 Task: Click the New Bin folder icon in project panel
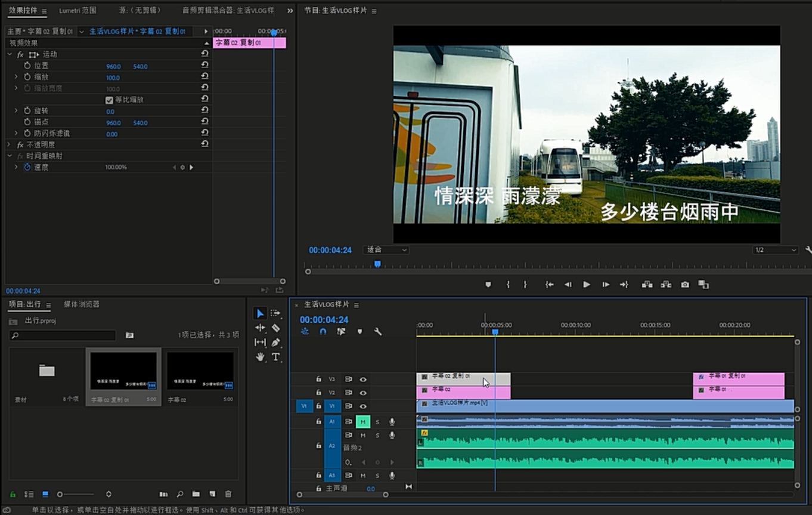[x=196, y=494]
